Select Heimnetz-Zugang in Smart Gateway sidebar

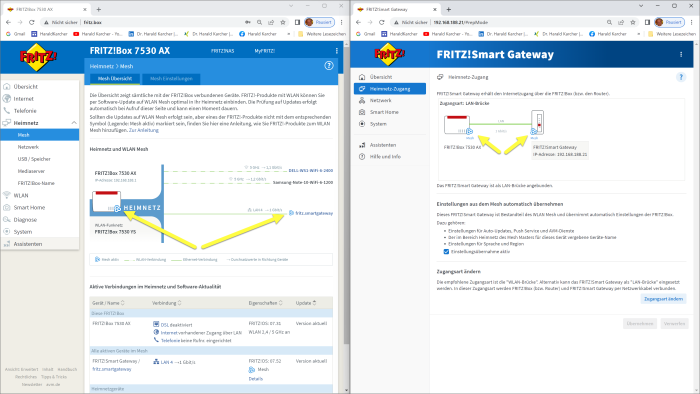[390, 89]
